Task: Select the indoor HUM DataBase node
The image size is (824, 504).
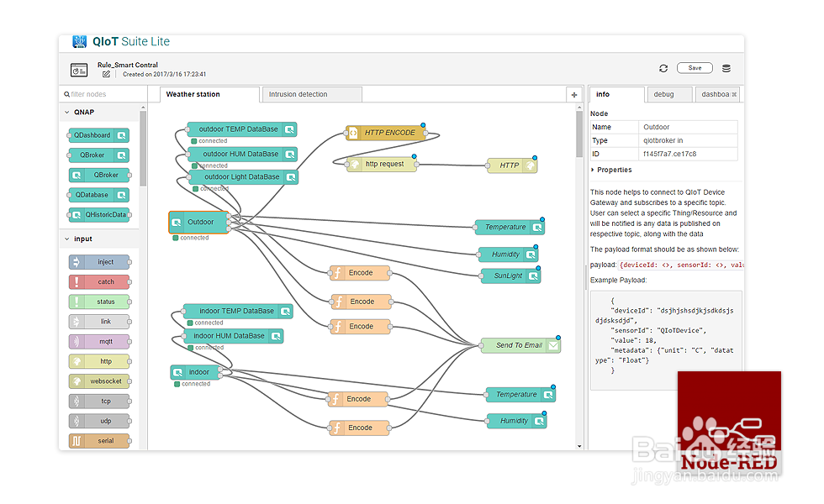Action: [234, 336]
